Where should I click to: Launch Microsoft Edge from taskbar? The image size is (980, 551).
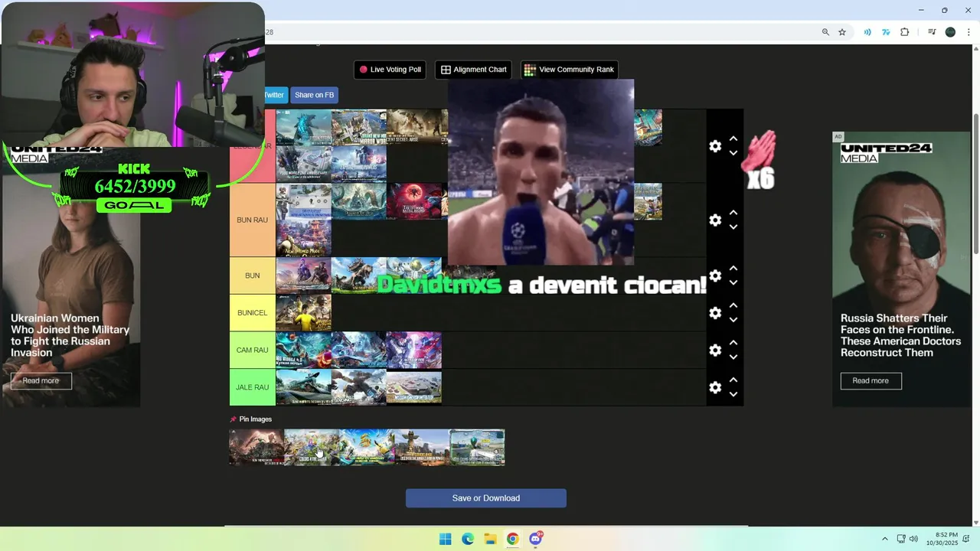click(x=468, y=540)
